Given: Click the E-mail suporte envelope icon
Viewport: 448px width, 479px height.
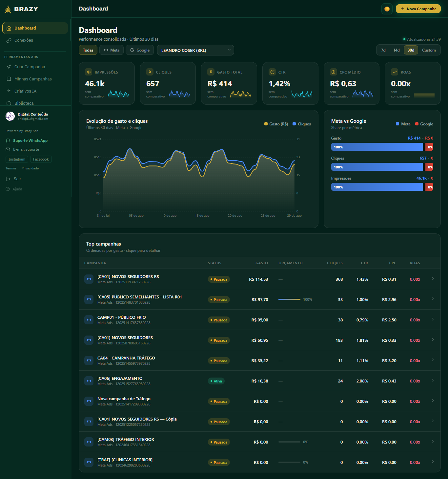Looking at the screenshot, I should 8,149.
